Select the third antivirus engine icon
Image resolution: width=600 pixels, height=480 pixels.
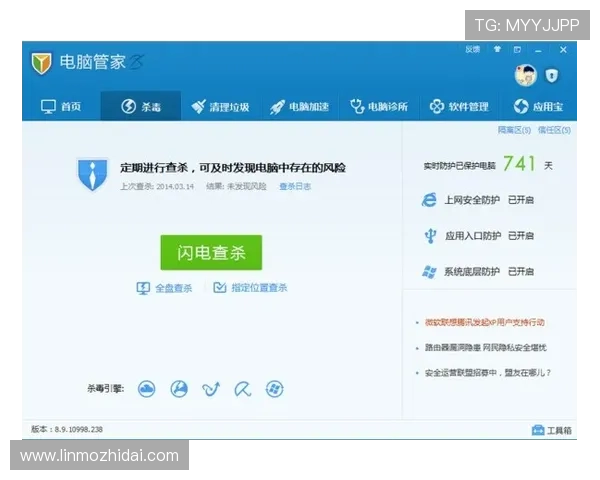[211, 389]
